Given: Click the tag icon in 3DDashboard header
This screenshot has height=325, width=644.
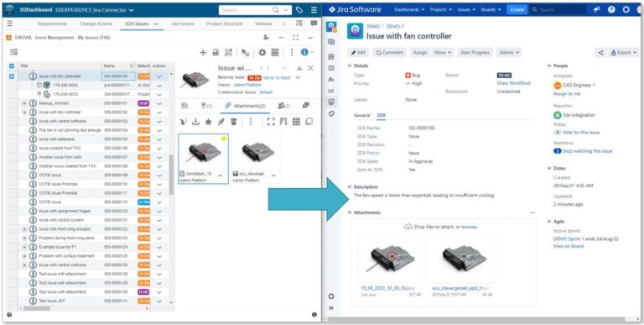Looking at the screenshot, I should coord(299,10).
